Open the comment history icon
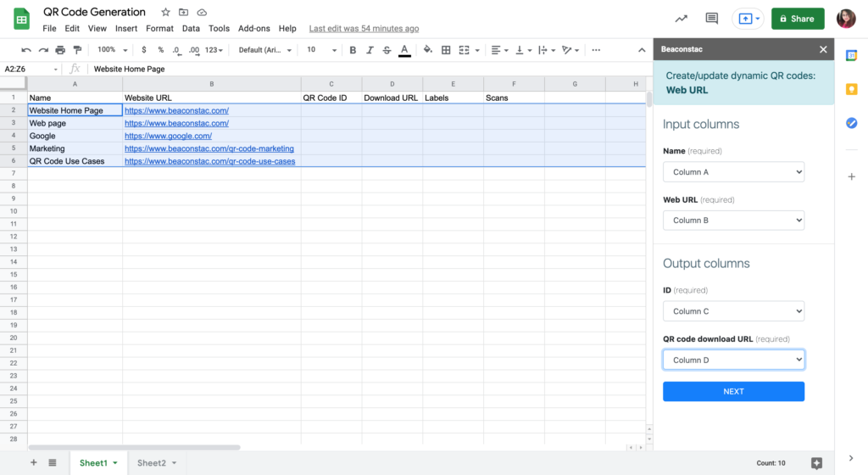868x475 pixels. click(x=712, y=19)
